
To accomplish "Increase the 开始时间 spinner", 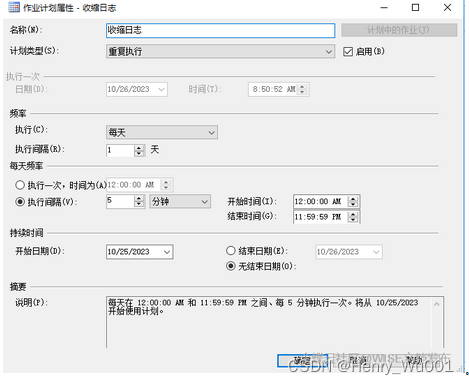I will click(353, 199).
